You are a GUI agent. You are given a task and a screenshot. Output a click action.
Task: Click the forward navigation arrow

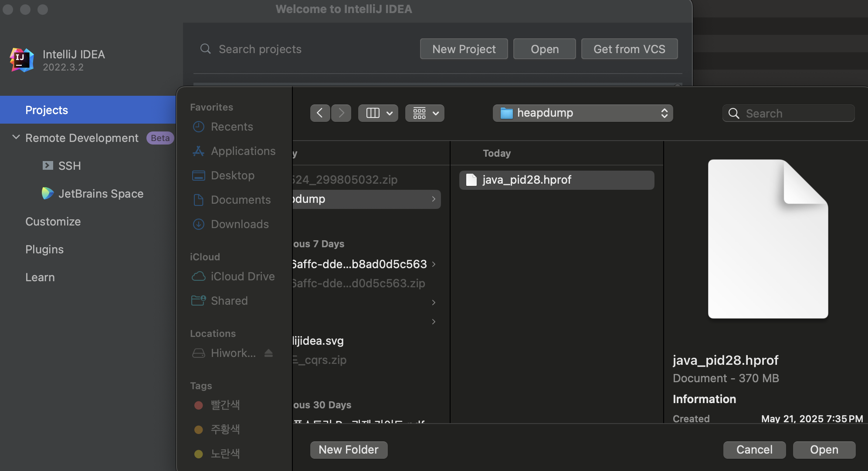pos(341,113)
